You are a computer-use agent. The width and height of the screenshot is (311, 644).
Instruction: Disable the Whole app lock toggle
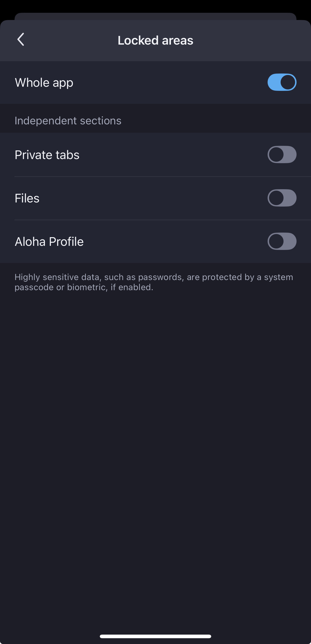[x=282, y=82]
